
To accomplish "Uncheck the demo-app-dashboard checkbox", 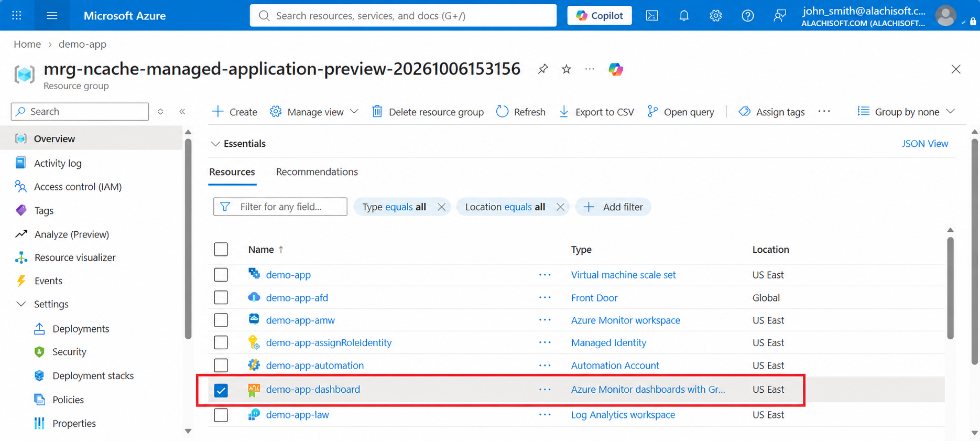I will coord(221,390).
